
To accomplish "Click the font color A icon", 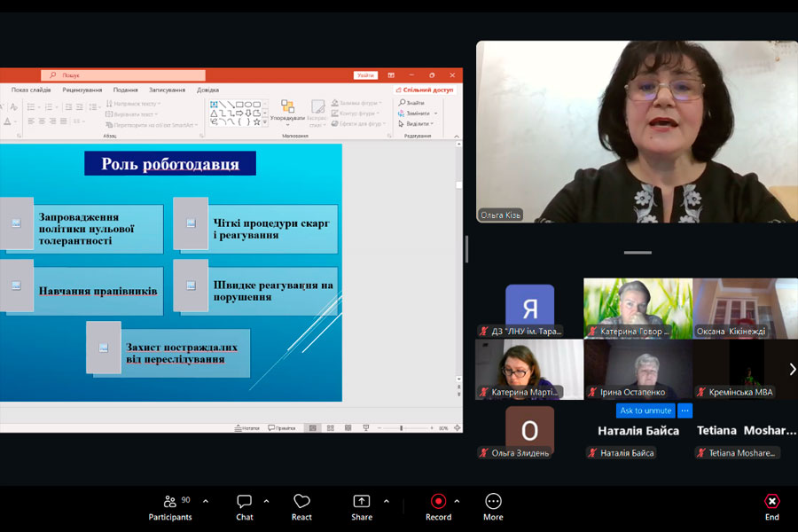I will [8, 121].
